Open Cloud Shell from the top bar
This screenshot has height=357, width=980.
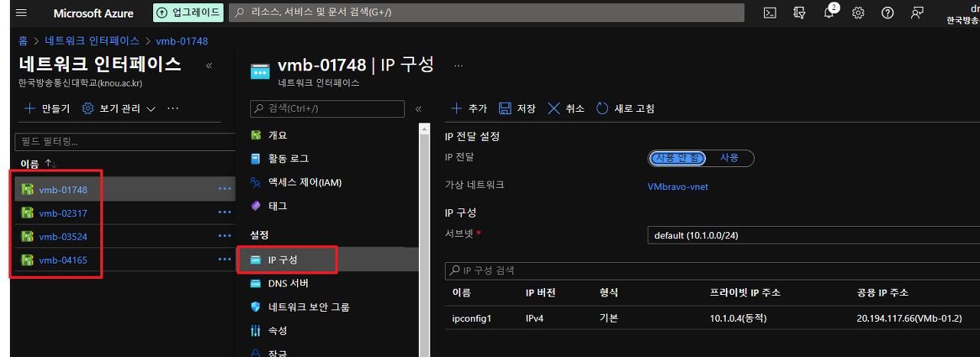point(771,13)
